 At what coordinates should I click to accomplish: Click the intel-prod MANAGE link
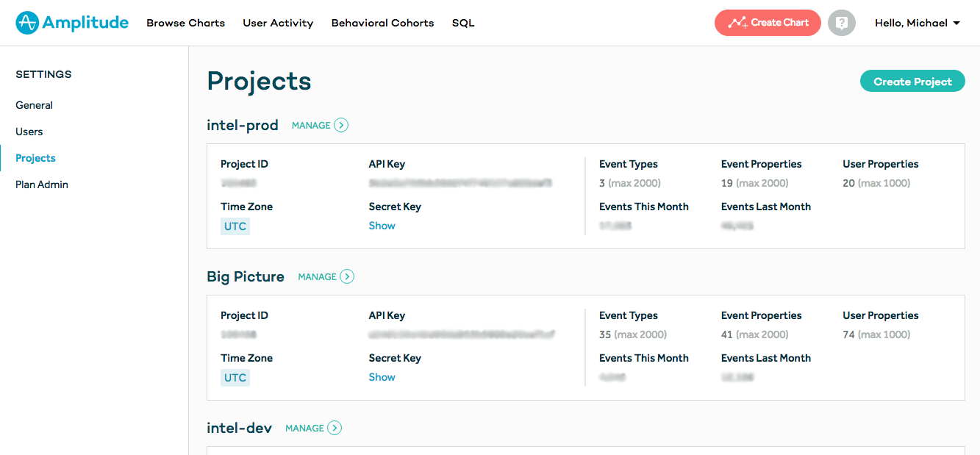311,125
